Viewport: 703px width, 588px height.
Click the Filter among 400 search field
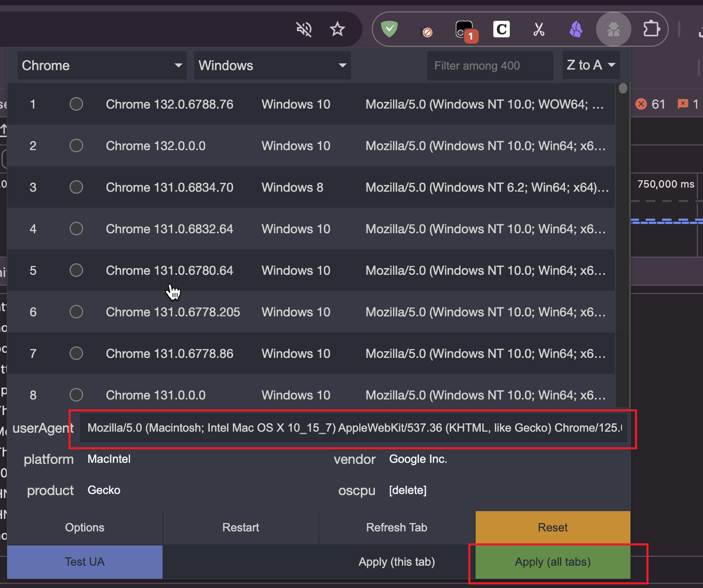coord(490,66)
